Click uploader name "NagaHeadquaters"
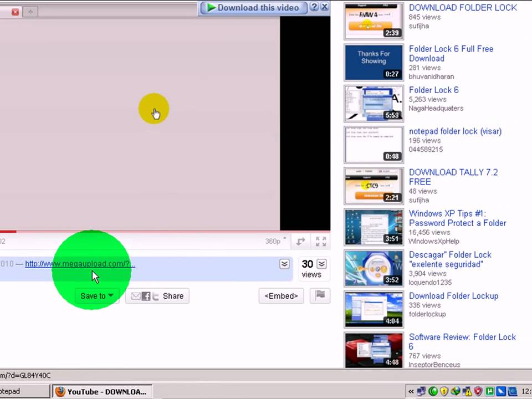Screen dimensions: 532x399 click(436, 108)
